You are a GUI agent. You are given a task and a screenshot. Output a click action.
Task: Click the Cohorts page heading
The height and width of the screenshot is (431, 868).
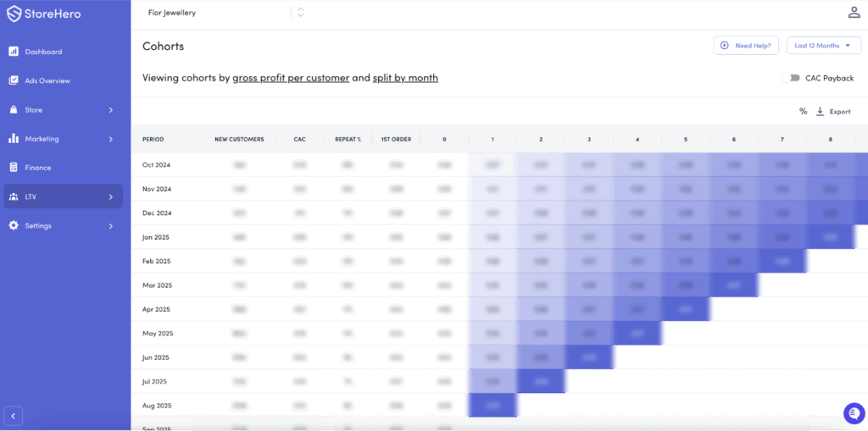[x=164, y=47]
